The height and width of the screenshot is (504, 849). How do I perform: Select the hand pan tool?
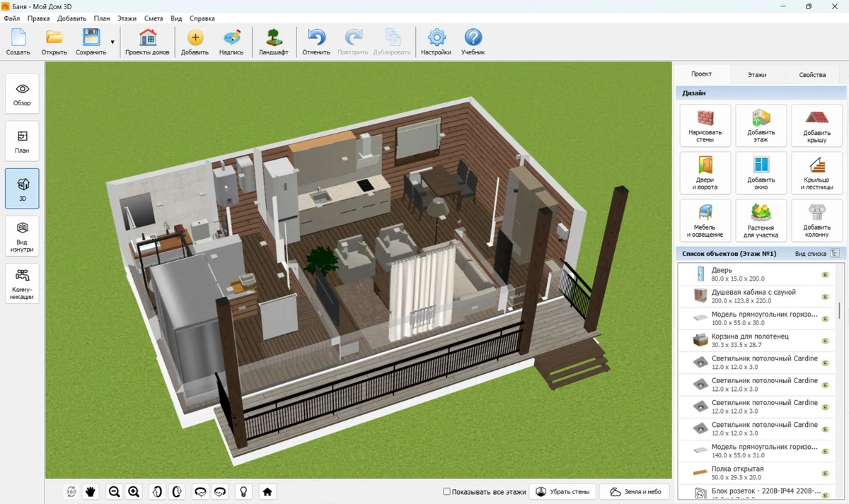point(91,491)
